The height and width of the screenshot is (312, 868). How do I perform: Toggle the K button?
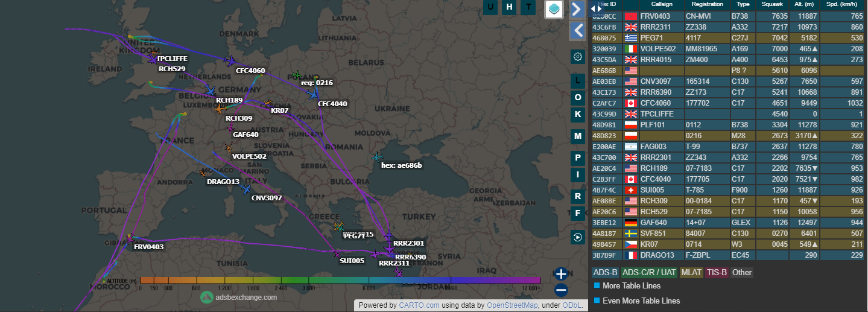(578, 114)
